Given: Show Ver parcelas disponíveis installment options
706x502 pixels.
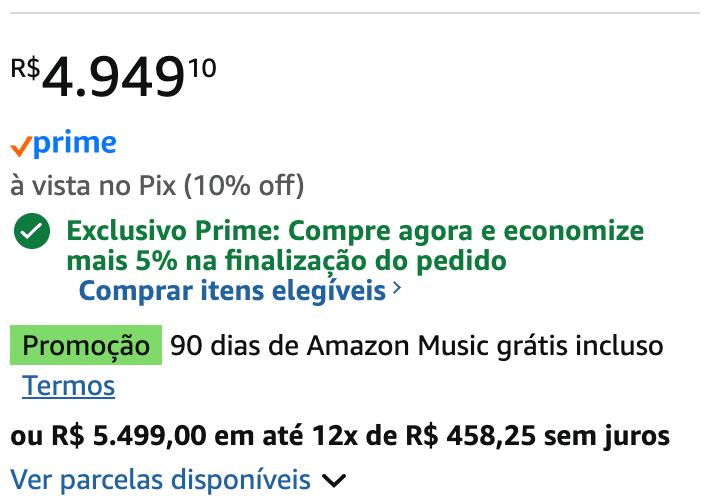Looking at the screenshot, I should (160, 480).
